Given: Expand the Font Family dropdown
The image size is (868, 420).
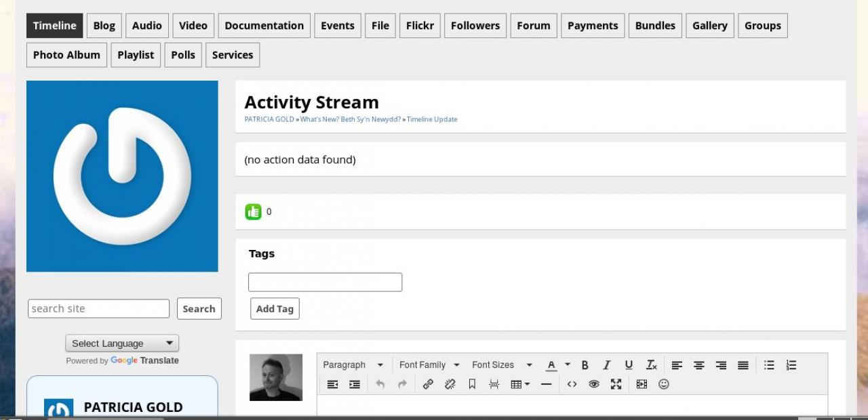Looking at the screenshot, I should (x=429, y=365).
